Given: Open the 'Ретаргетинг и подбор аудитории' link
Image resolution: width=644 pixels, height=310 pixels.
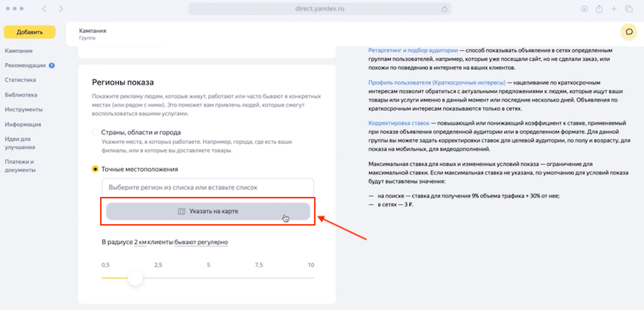Looking at the screenshot, I should (414, 51).
